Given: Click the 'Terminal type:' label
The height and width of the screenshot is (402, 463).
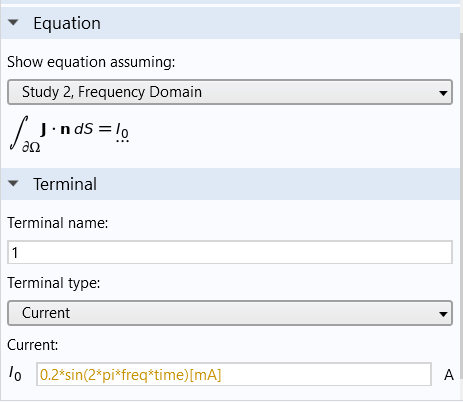Looking at the screenshot, I should tap(54, 283).
